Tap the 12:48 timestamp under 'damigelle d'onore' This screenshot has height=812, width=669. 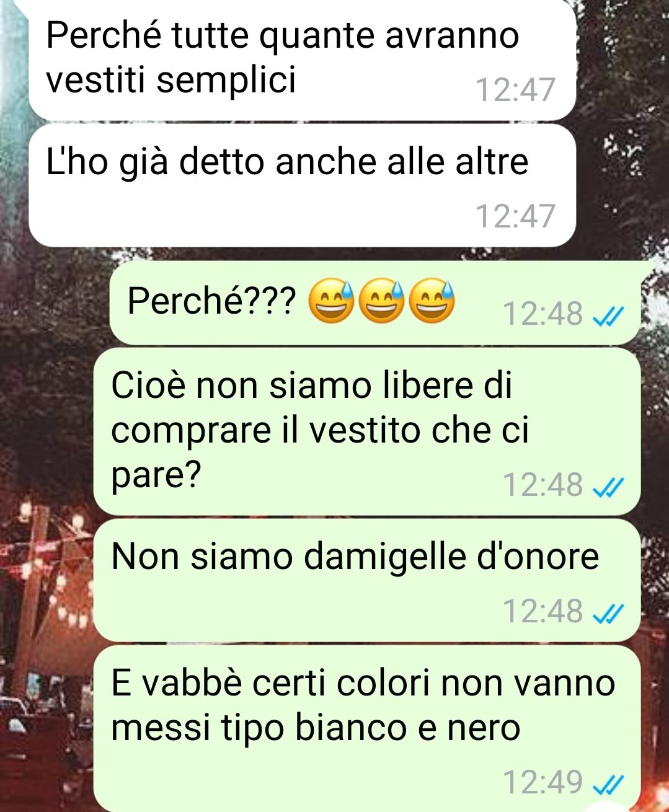pos(543,611)
